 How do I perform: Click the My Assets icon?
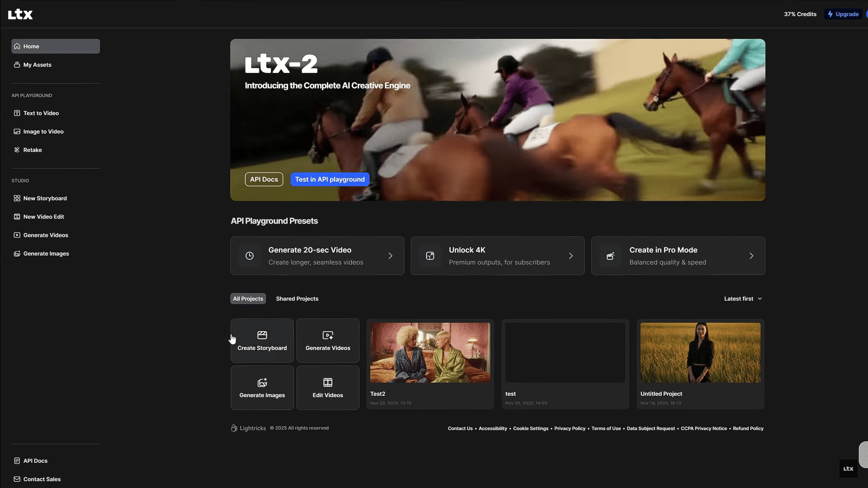(17, 65)
